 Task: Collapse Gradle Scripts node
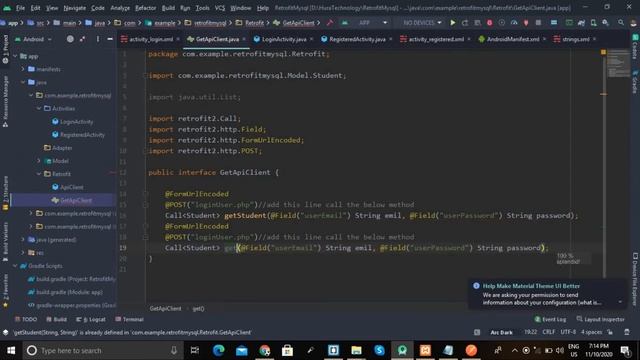pyautogui.click(x=16, y=266)
